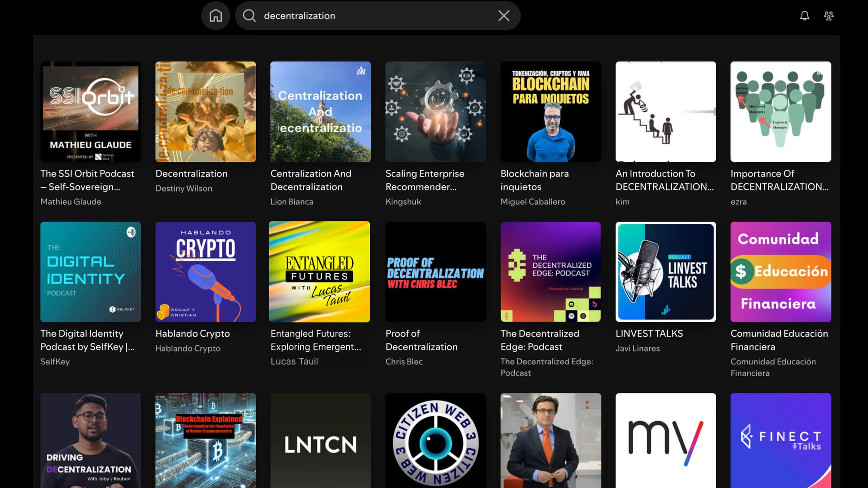Click title 'Entangled Futures: Exploring Emergent...'

[x=316, y=340]
